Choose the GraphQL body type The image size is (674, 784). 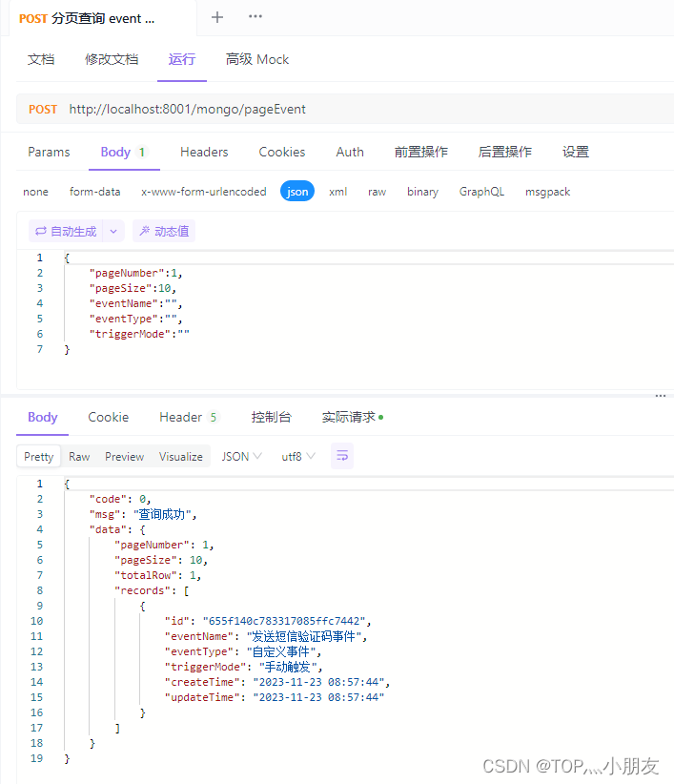tap(481, 192)
